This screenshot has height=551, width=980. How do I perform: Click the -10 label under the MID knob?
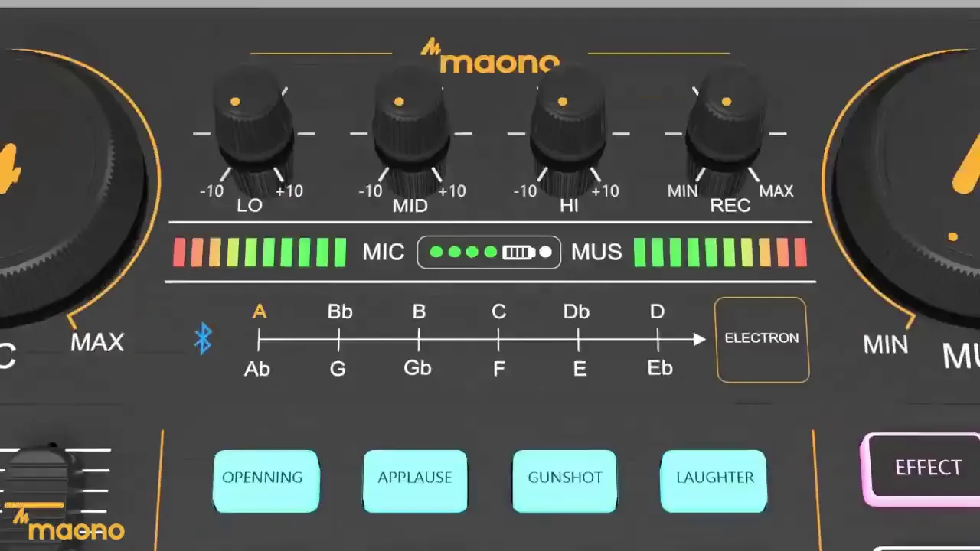[x=370, y=191]
